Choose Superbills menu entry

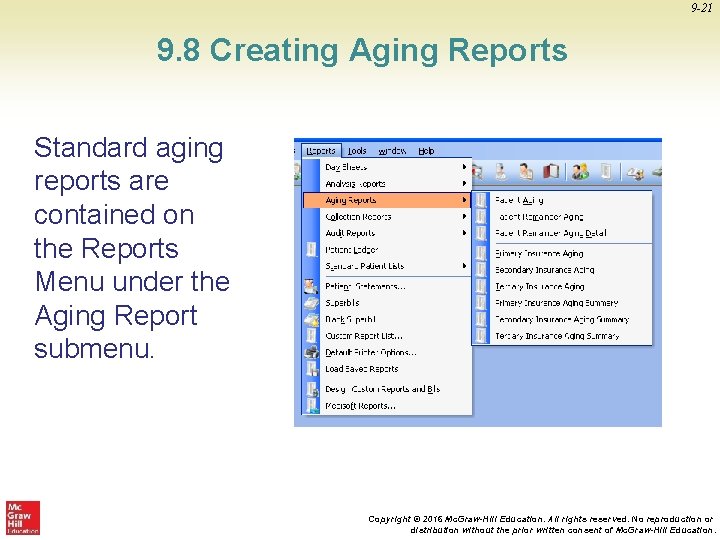pos(387,303)
